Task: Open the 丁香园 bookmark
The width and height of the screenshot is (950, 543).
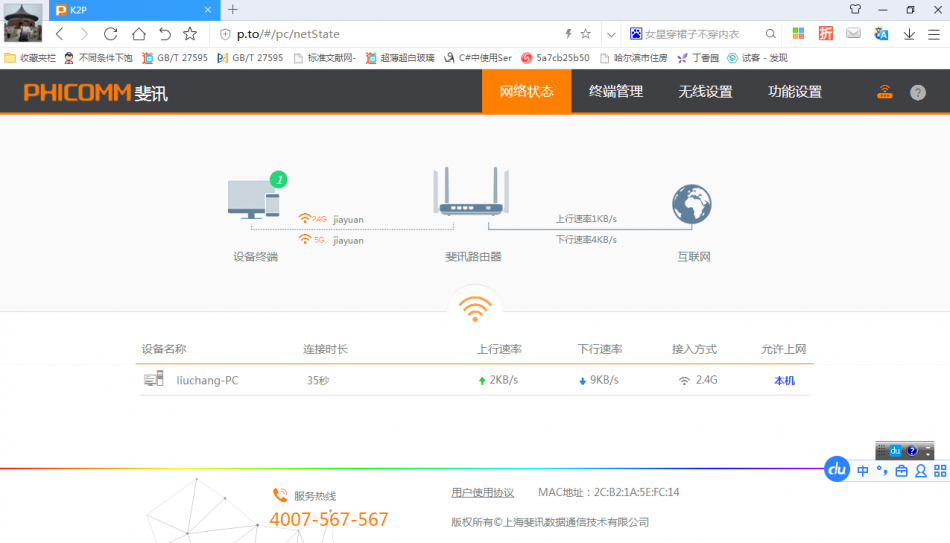Action: [698, 58]
